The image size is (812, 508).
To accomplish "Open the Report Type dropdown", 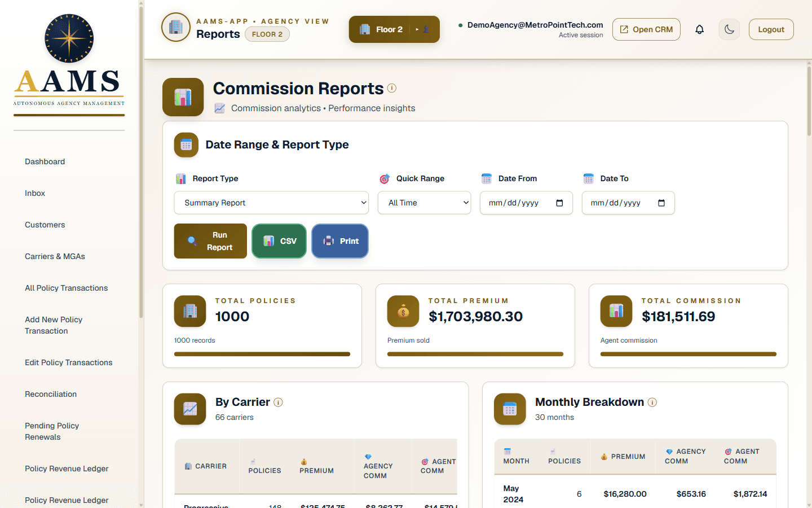I will [x=271, y=203].
